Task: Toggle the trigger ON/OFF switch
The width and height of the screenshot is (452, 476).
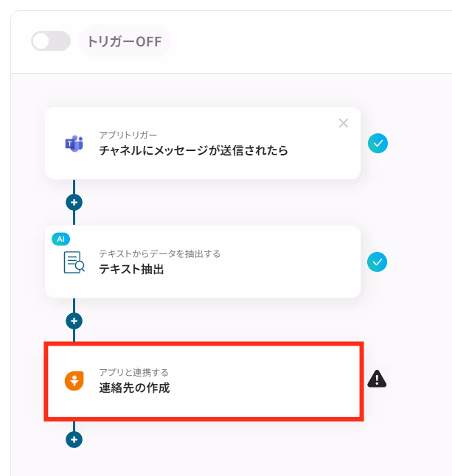Action: (x=51, y=41)
